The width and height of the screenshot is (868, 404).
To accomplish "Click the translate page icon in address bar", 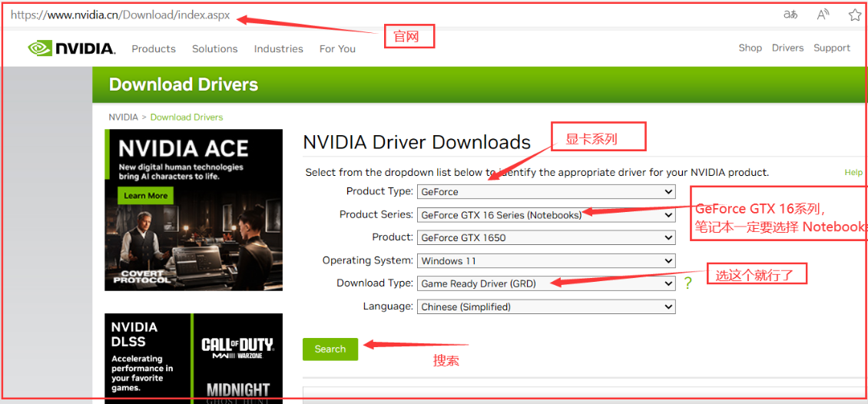I will tap(790, 15).
